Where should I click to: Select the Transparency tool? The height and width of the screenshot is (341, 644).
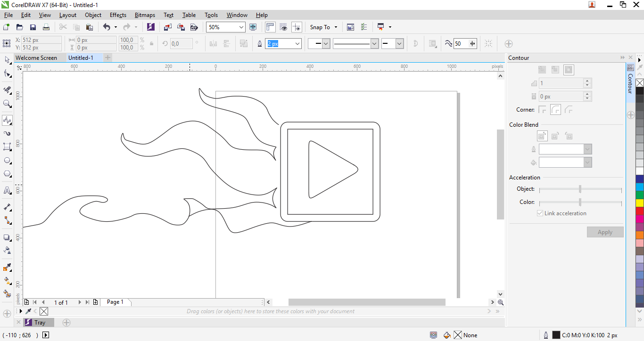7,250
